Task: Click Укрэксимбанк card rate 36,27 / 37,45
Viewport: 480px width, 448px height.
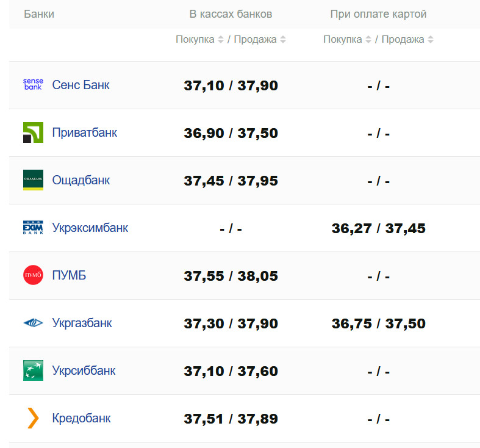Action: coord(378,228)
